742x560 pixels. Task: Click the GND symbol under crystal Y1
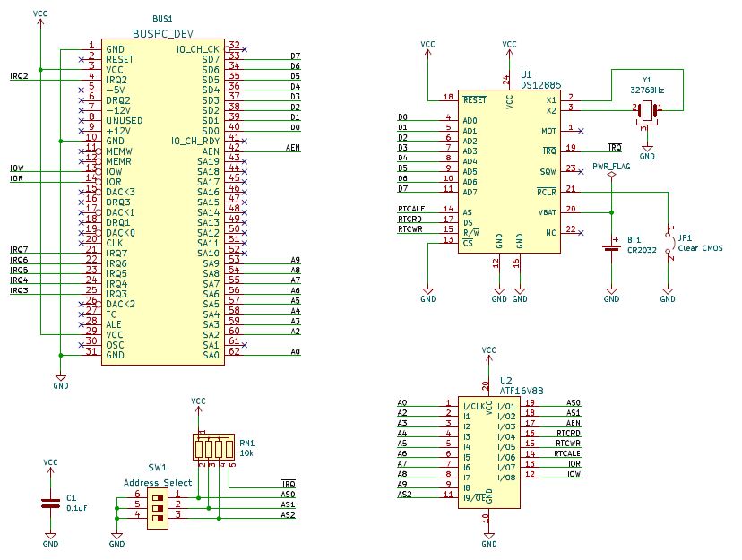pyautogui.click(x=647, y=153)
